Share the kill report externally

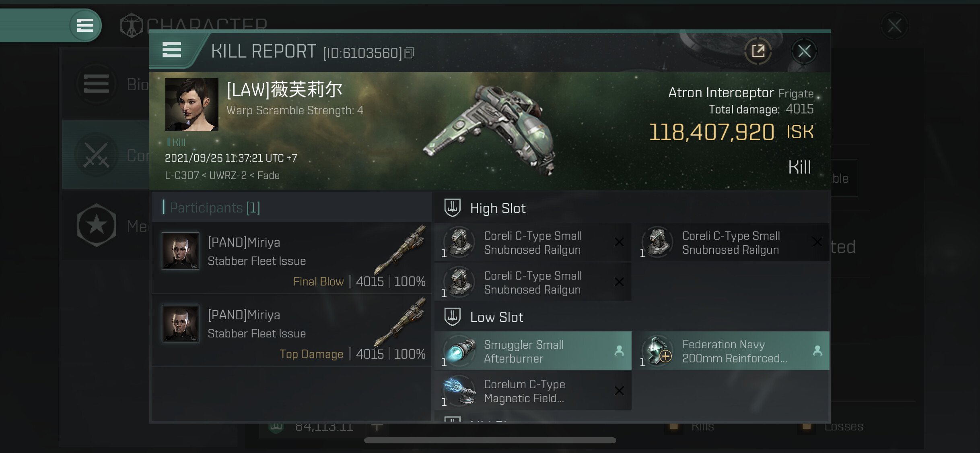pos(758,51)
